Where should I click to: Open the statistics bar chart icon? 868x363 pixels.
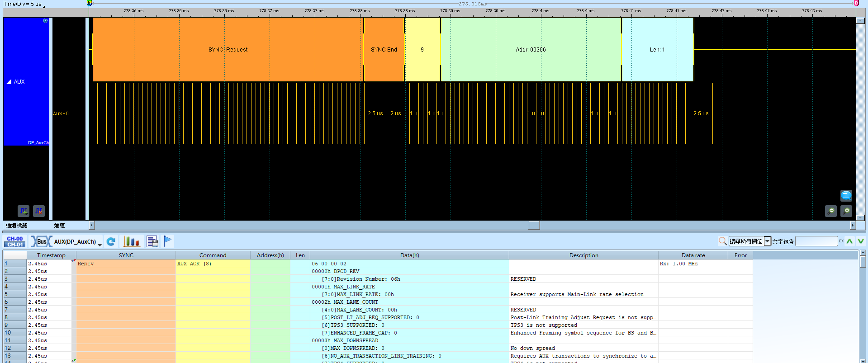pos(131,241)
